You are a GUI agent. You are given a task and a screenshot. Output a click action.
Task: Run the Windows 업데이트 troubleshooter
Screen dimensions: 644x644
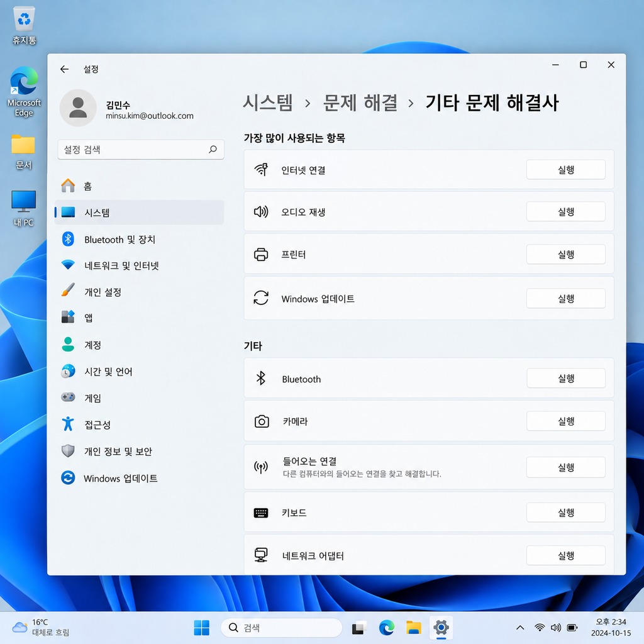click(565, 299)
